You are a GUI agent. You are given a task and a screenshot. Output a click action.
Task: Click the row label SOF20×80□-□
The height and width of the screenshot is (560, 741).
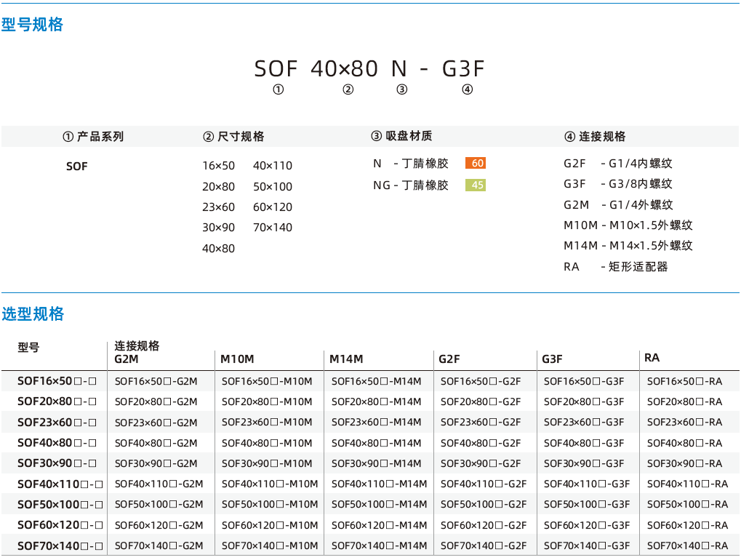(x=57, y=401)
